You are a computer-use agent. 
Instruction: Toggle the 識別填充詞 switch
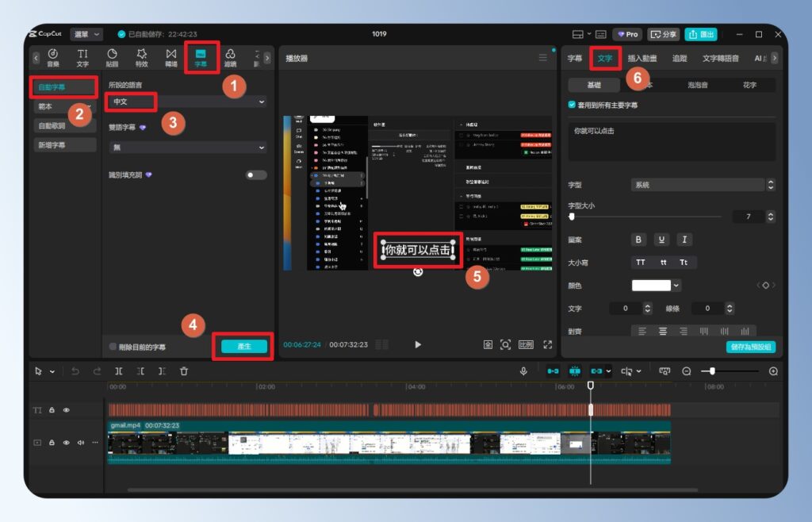[x=255, y=175]
